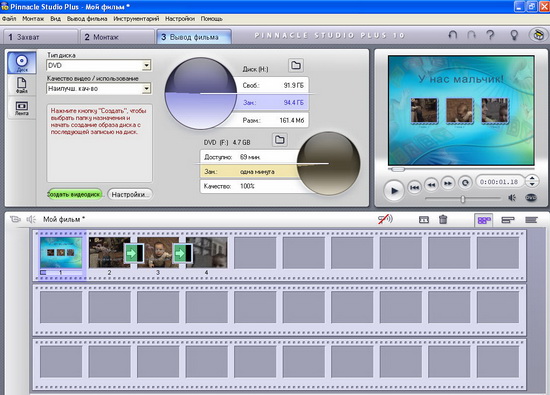The width and height of the screenshot is (550, 395).
Task: Click the Создать видеодиск button
Action: tap(74, 194)
